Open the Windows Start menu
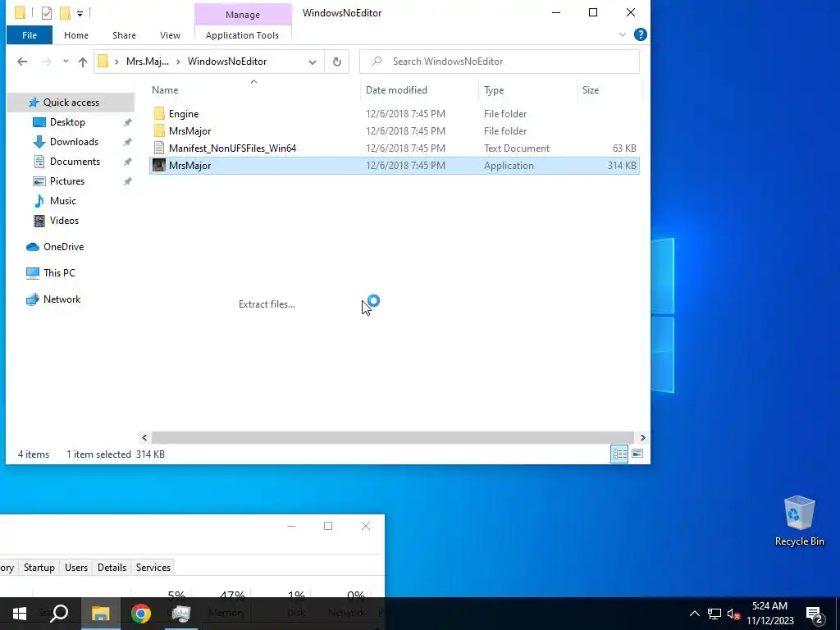The image size is (840, 630). click(20, 614)
